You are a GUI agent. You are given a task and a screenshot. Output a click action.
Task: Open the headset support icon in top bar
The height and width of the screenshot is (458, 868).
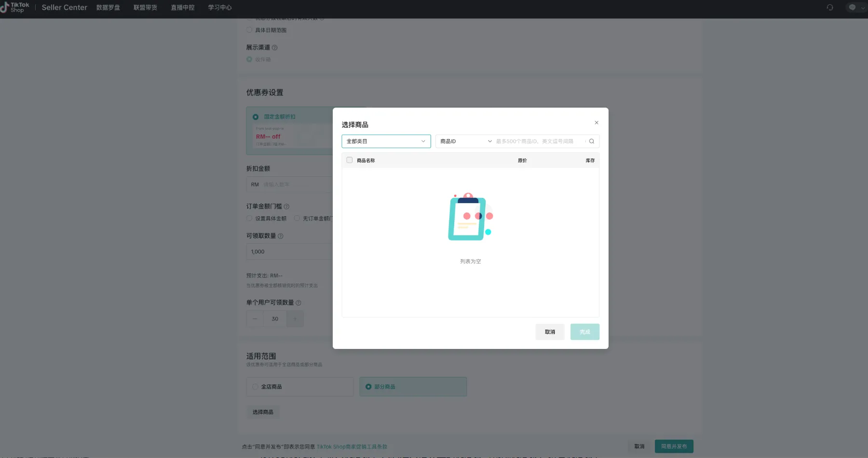click(830, 7)
